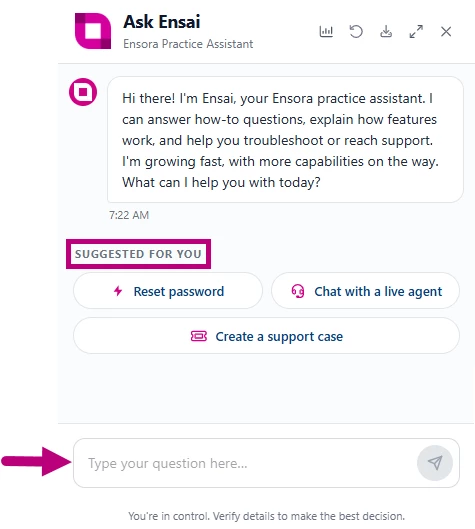Select Create a support case
The image size is (475, 529).
coord(266,336)
